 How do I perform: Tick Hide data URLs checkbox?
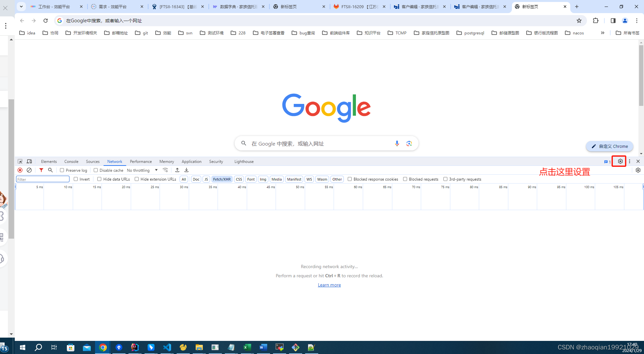coord(99,179)
